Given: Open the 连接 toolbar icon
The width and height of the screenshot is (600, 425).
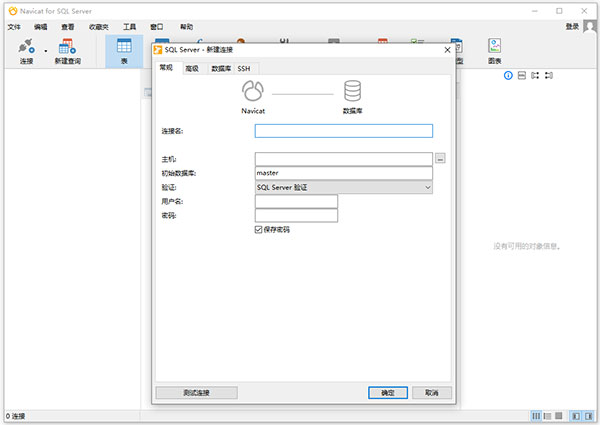Looking at the screenshot, I should (26, 51).
